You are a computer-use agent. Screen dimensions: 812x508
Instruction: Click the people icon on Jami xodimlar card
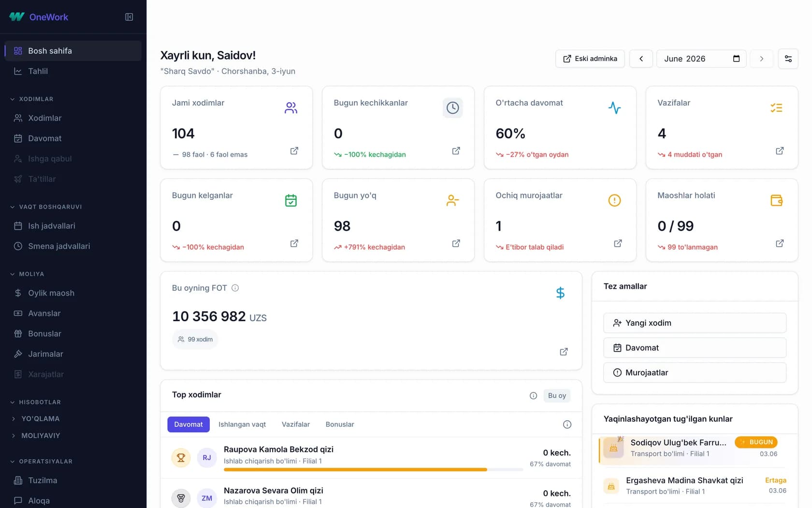pyautogui.click(x=290, y=107)
